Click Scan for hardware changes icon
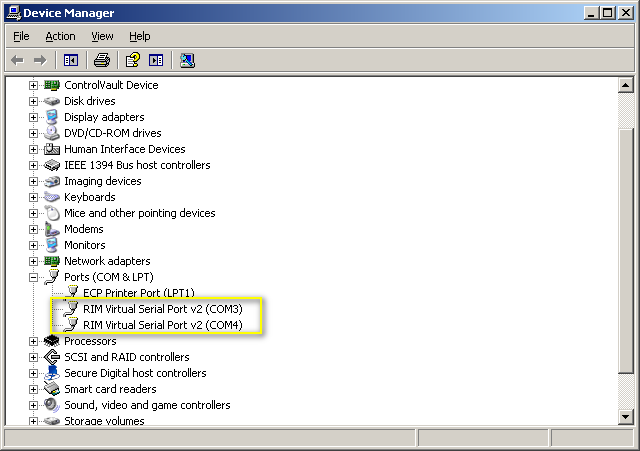This screenshot has height=451, width=640. [x=187, y=60]
